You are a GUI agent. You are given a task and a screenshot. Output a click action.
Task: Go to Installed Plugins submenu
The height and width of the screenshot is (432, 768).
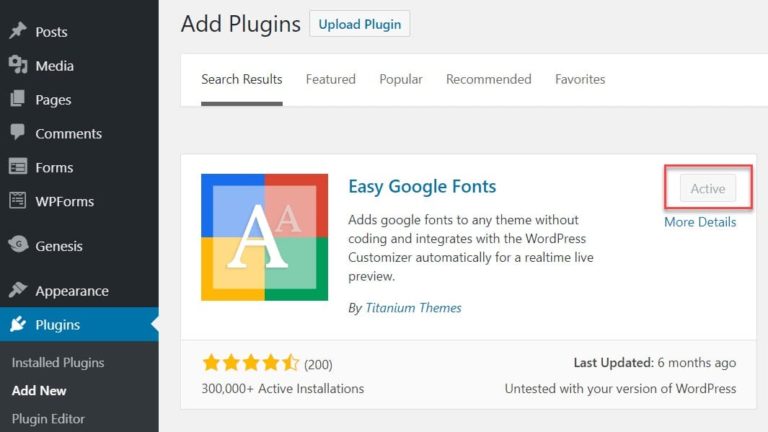tap(58, 362)
